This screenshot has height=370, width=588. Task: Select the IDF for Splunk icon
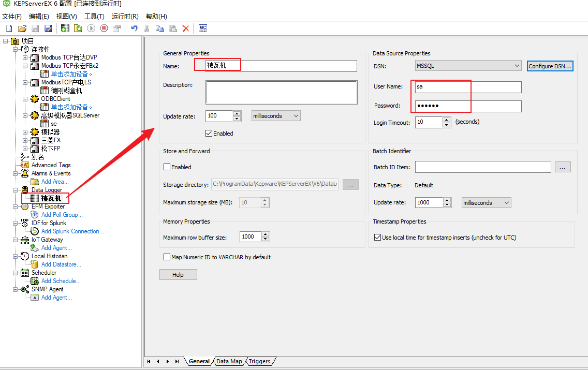[x=25, y=223]
